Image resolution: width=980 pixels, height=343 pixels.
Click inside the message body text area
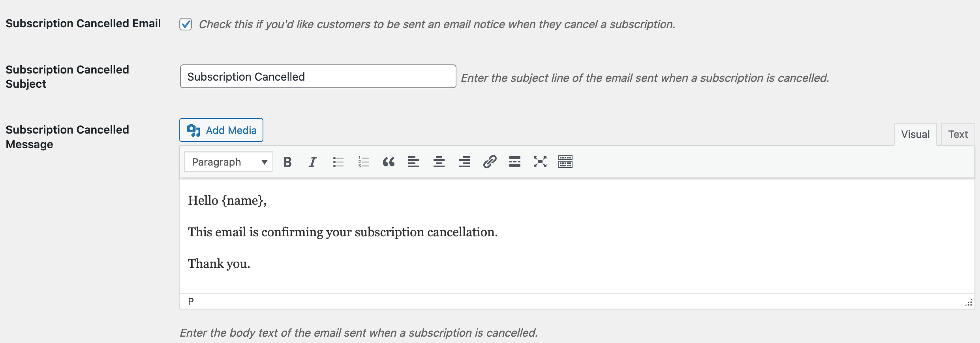[577, 236]
